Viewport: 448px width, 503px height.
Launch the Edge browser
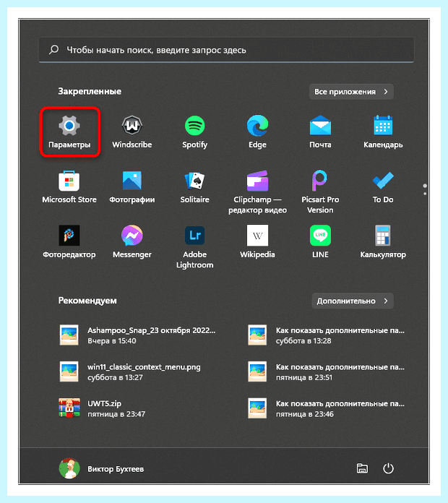(257, 132)
